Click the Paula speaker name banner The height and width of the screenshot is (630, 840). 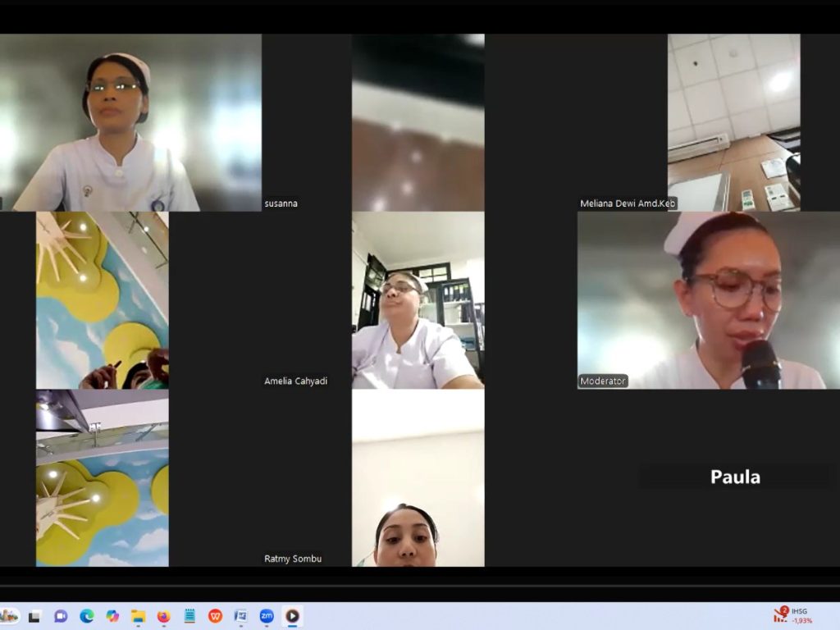click(734, 477)
